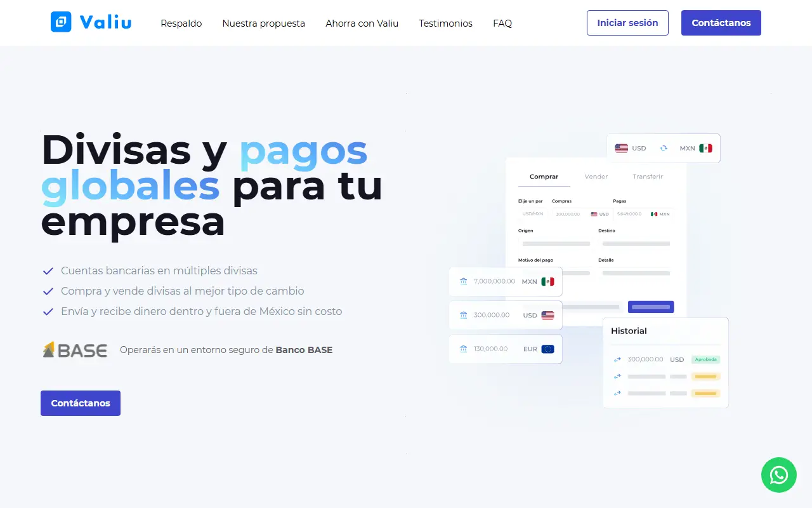
Task: Click Contáctanos button below Banco BASE
Action: 81,403
